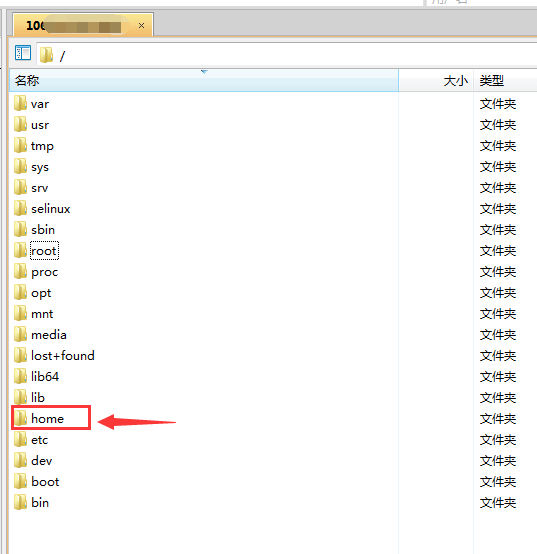The height and width of the screenshot is (554, 537).
Task: Select the bin folder name
Action: [x=40, y=502]
